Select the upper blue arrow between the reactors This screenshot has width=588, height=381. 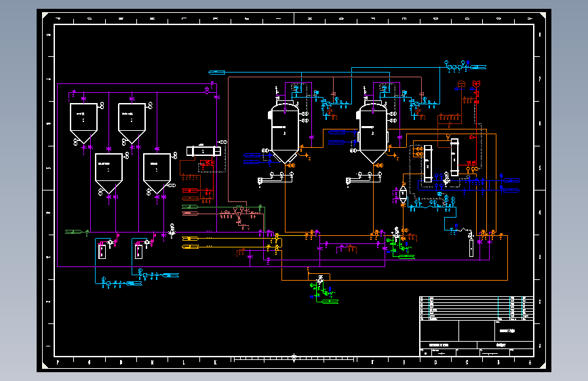[337, 132]
